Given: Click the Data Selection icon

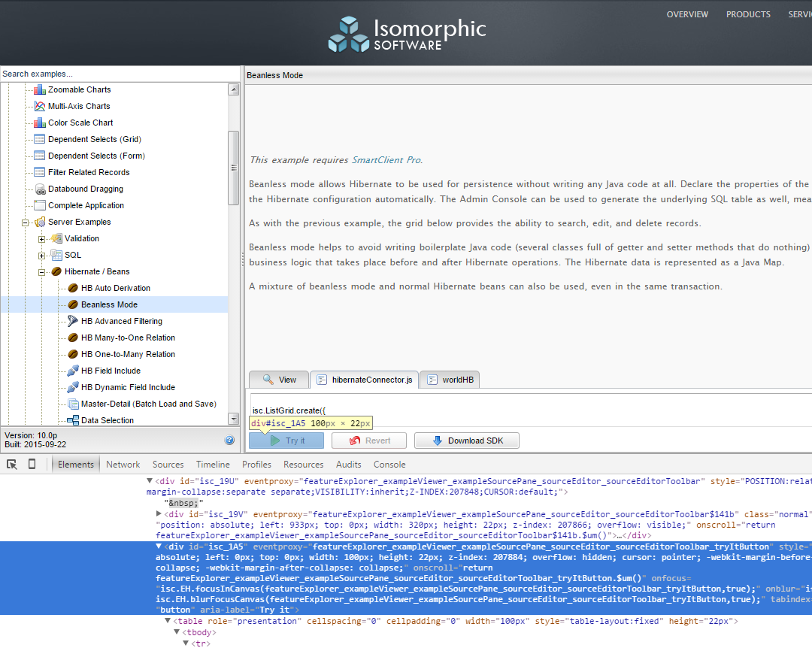Looking at the screenshot, I should click(73, 421).
